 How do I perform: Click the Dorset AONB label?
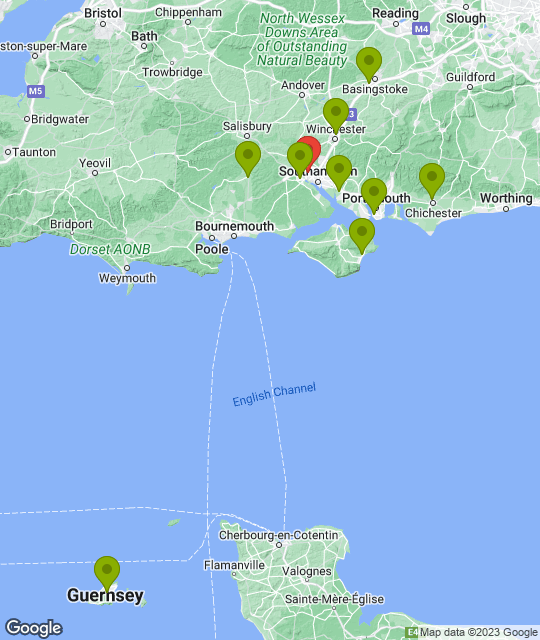click(x=110, y=249)
